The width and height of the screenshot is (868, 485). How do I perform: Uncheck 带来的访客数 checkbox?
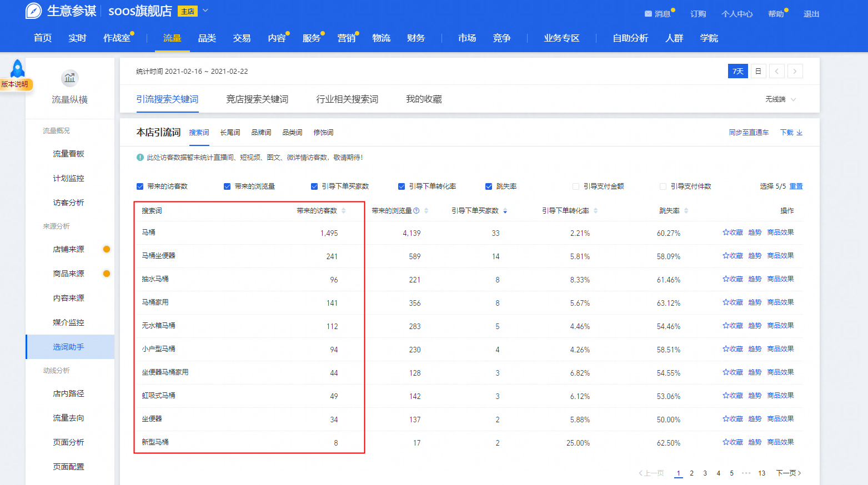click(x=140, y=186)
